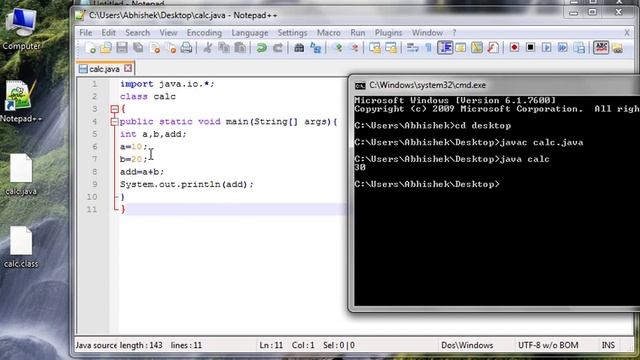This screenshot has width=640, height=360.
Task: Click the Save All toolbar icon
Action: 138,48
